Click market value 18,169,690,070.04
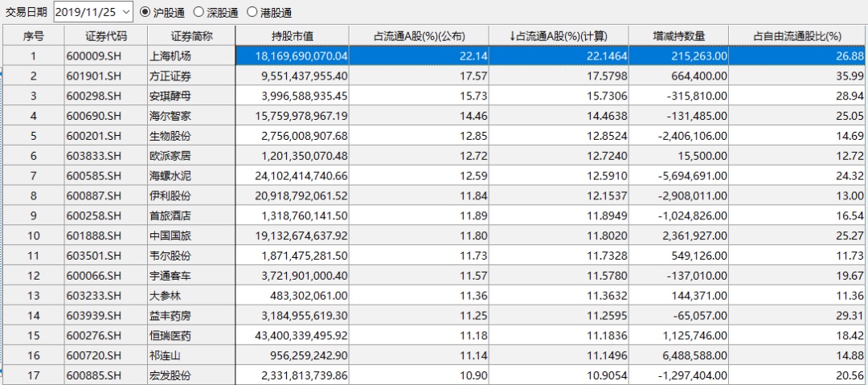 pyautogui.click(x=293, y=56)
